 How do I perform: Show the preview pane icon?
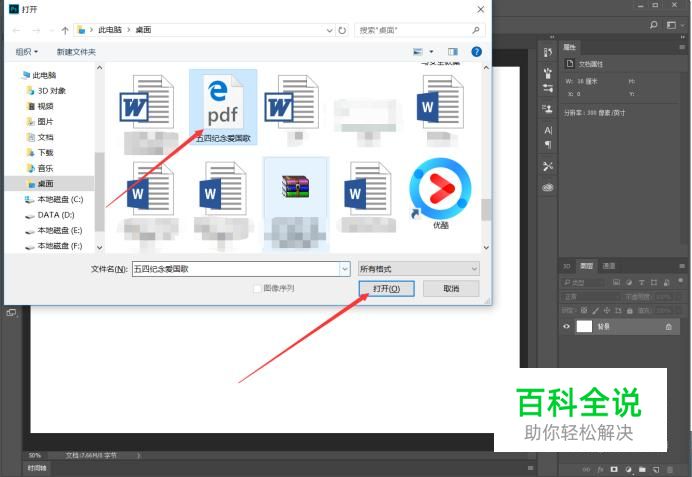[453, 52]
